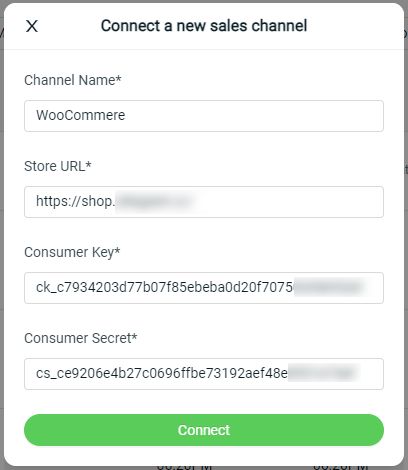408x470 pixels.
Task: Click the Consumer Secret* label
Action: pos(81,338)
